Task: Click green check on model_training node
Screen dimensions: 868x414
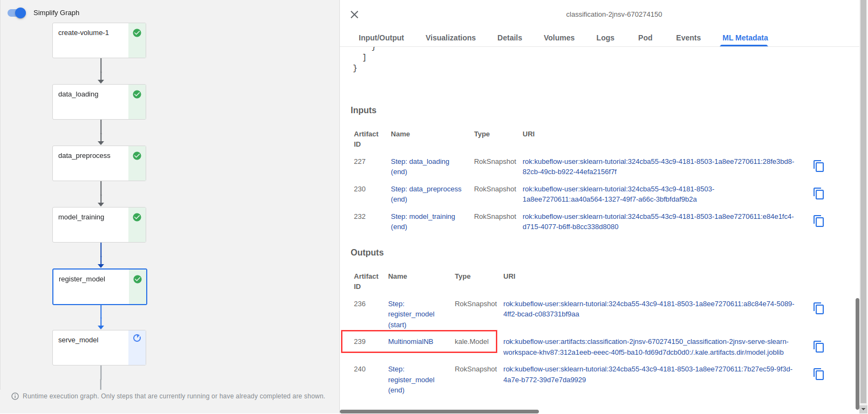Action: (x=137, y=217)
